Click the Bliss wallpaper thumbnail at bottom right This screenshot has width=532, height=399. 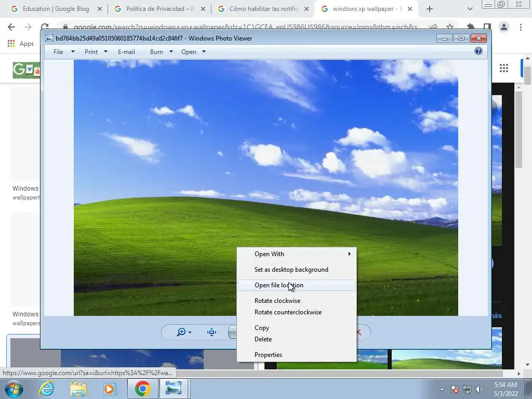pyautogui.click(x=446, y=360)
